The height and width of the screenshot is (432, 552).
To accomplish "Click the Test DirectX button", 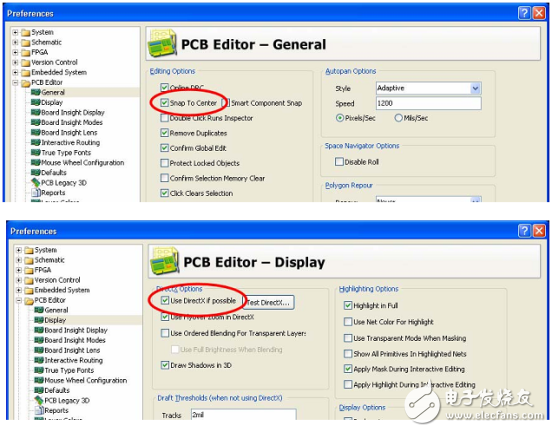I will (x=269, y=302).
